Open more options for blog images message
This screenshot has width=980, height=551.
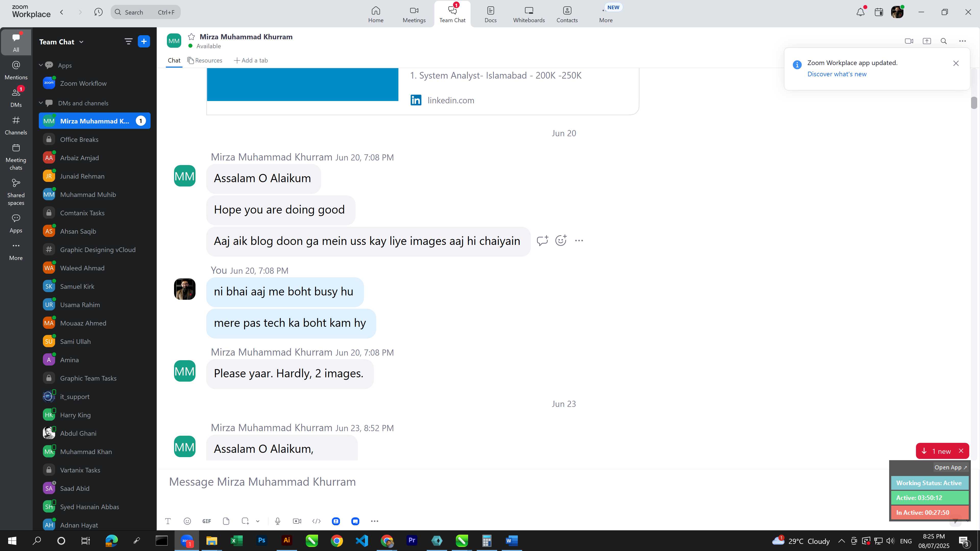(579, 240)
